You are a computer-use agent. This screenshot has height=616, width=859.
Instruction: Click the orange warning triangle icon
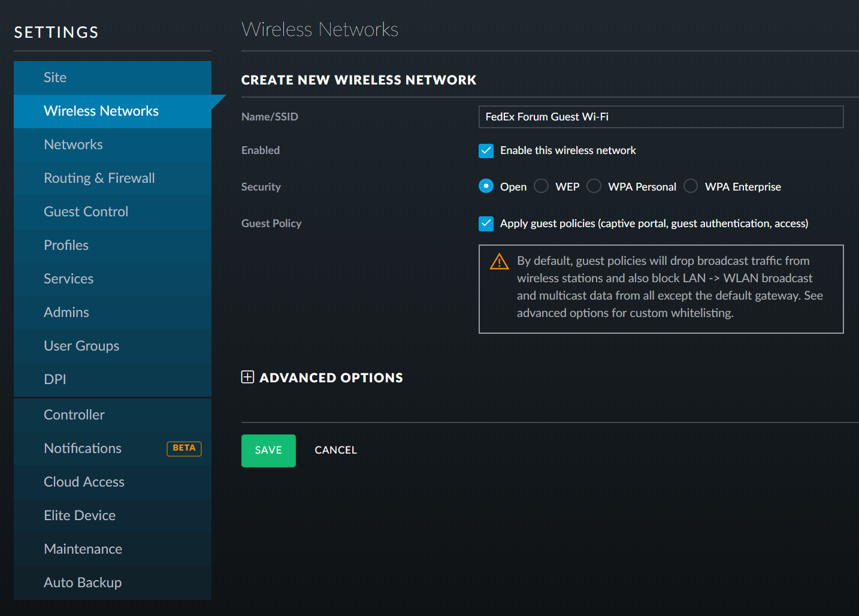coord(499,262)
